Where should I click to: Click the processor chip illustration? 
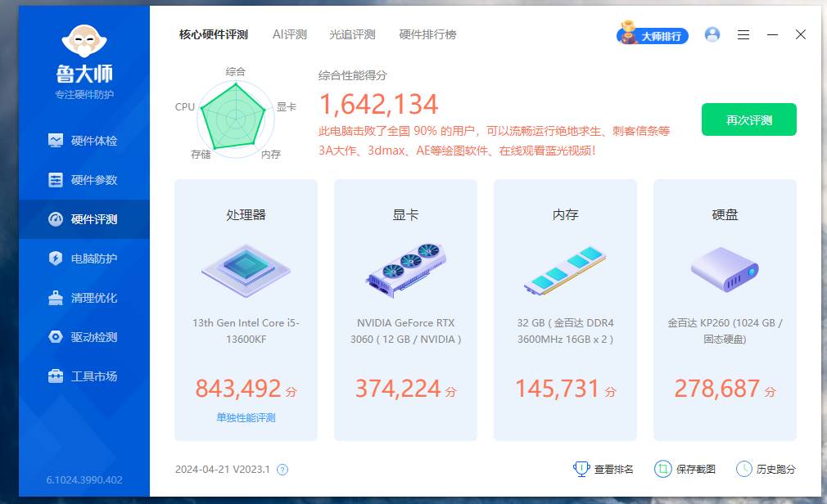click(246, 271)
